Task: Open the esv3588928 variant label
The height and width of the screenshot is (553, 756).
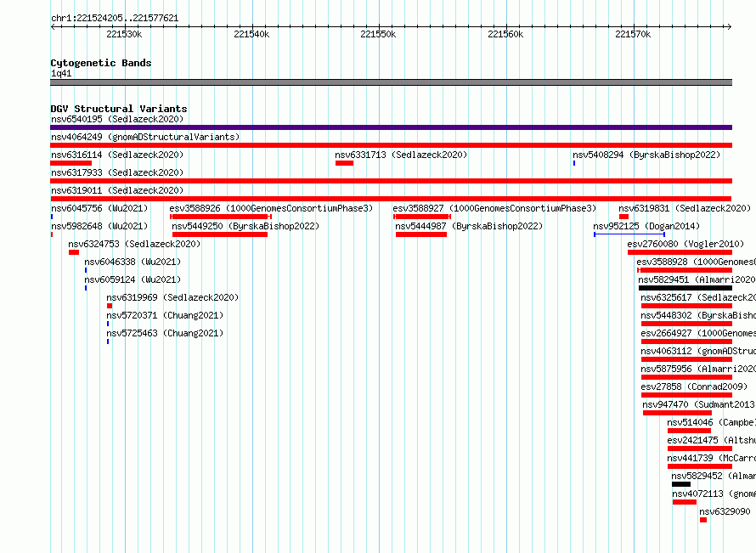Action: pyautogui.click(x=697, y=262)
